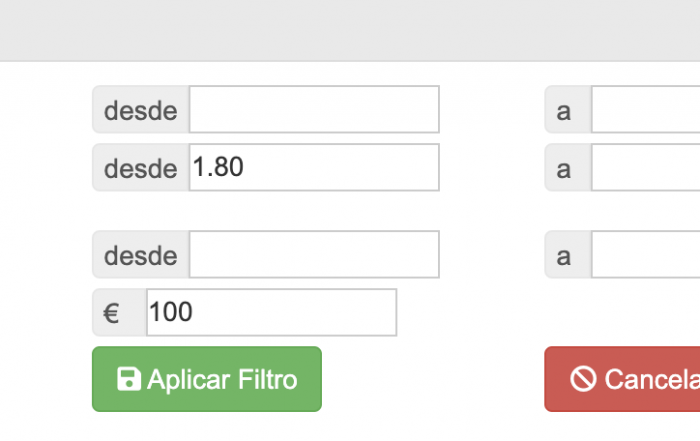
Task: Click the desde label beside the 1.80 value
Action: [x=141, y=167]
